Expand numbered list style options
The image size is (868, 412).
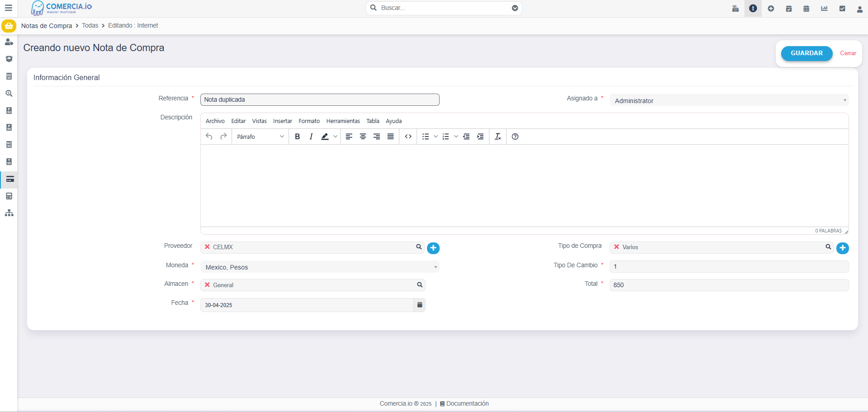(x=456, y=137)
